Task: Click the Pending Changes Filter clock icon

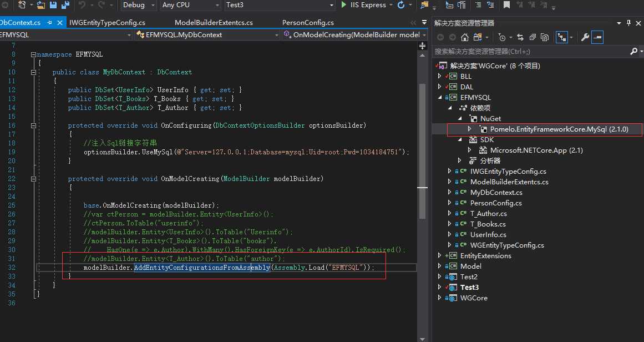Action: (502, 37)
